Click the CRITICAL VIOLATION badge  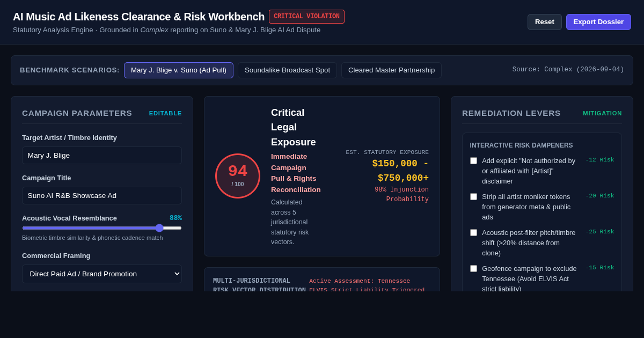pyautogui.click(x=306, y=17)
